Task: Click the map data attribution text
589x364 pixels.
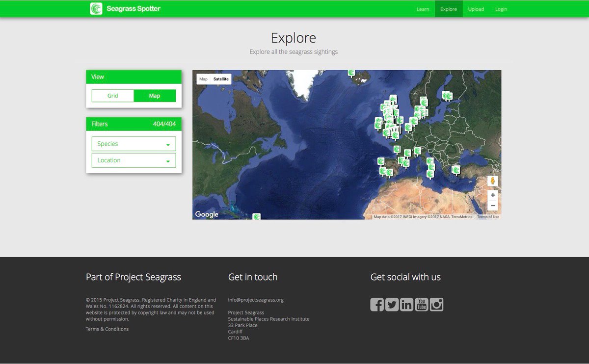Action: click(423, 217)
